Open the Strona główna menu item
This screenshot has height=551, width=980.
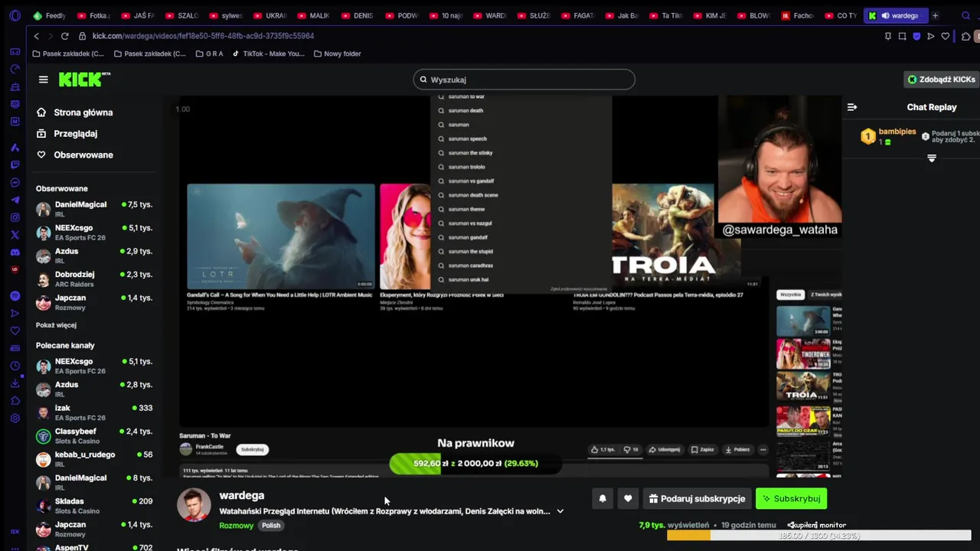(x=83, y=112)
